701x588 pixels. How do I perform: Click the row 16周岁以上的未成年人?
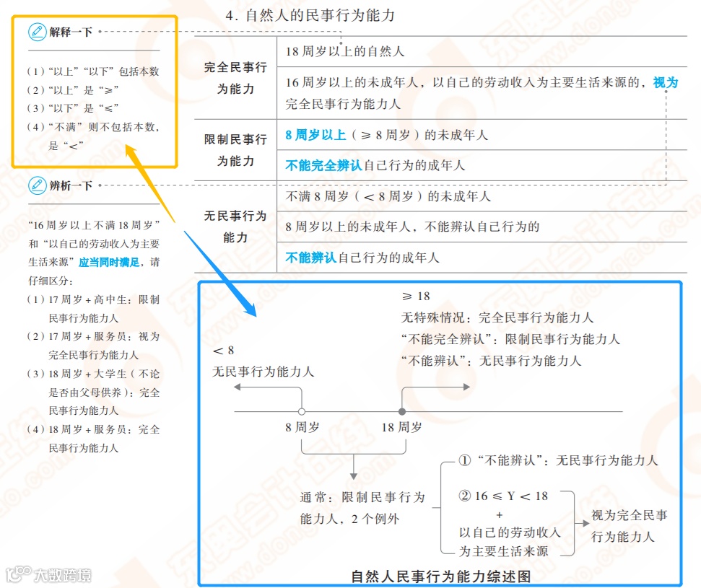coord(482,93)
